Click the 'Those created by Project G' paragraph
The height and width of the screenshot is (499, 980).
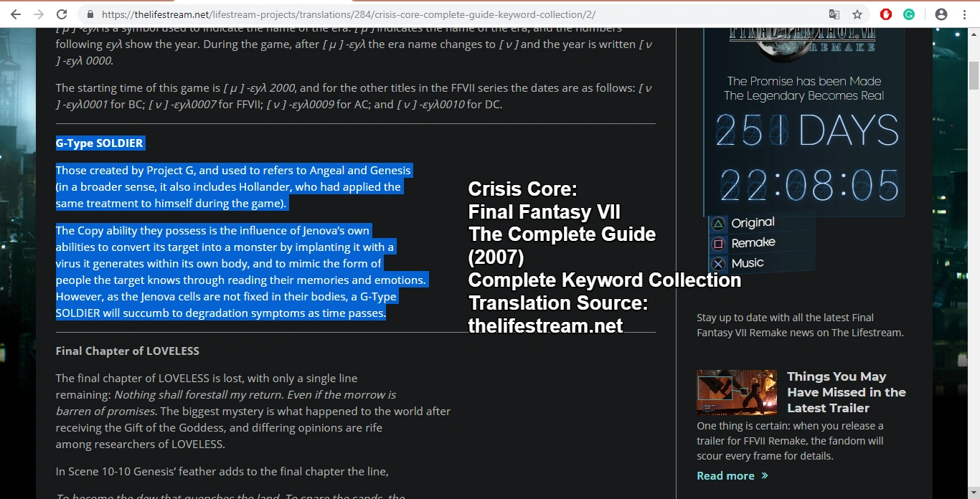pos(234,187)
